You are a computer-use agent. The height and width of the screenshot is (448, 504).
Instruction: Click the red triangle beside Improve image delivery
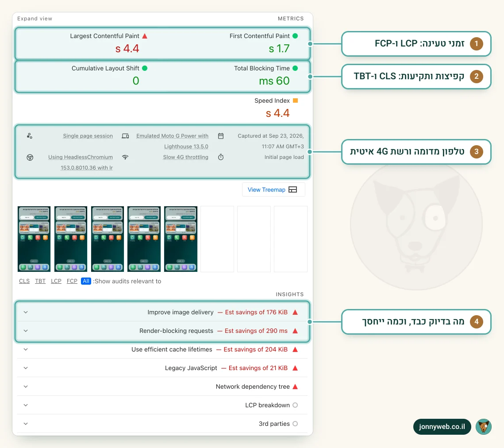pos(295,312)
